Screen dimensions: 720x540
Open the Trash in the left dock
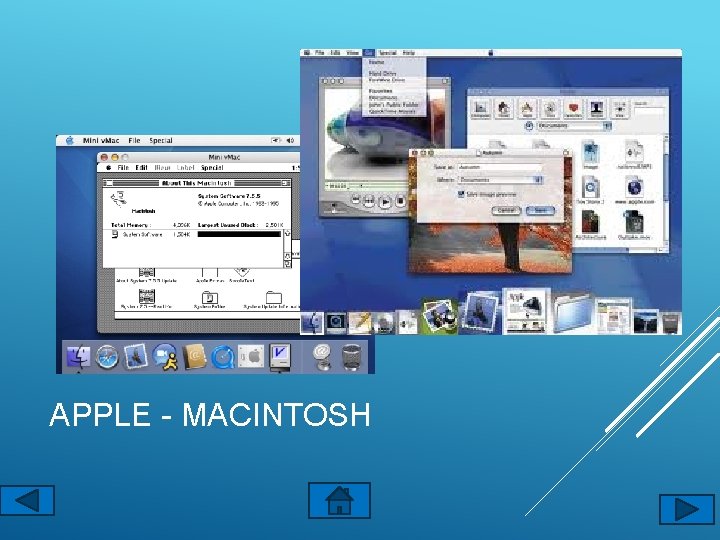(351, 357)
